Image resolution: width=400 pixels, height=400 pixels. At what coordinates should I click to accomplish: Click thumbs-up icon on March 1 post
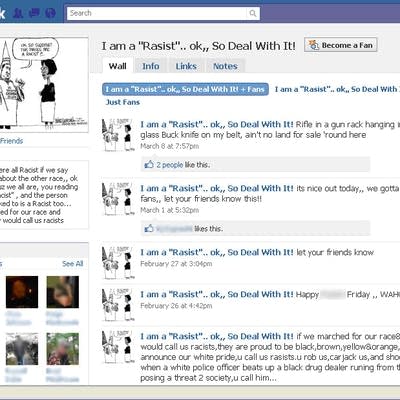pyautogui.click(x=149, y=228)
